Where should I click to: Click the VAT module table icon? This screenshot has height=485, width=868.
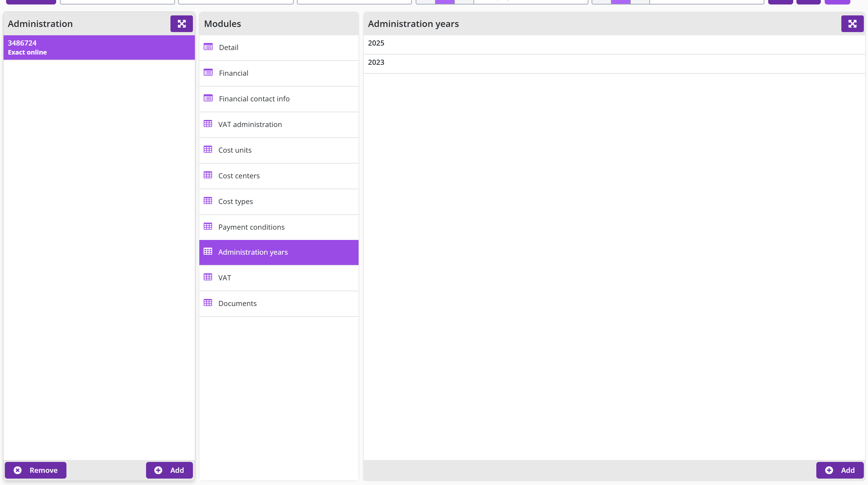[x=208, y=277]
